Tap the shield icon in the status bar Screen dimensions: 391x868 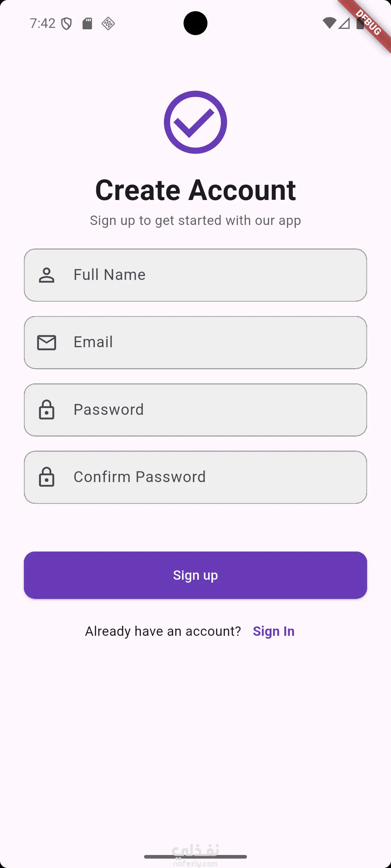(67, 24)
